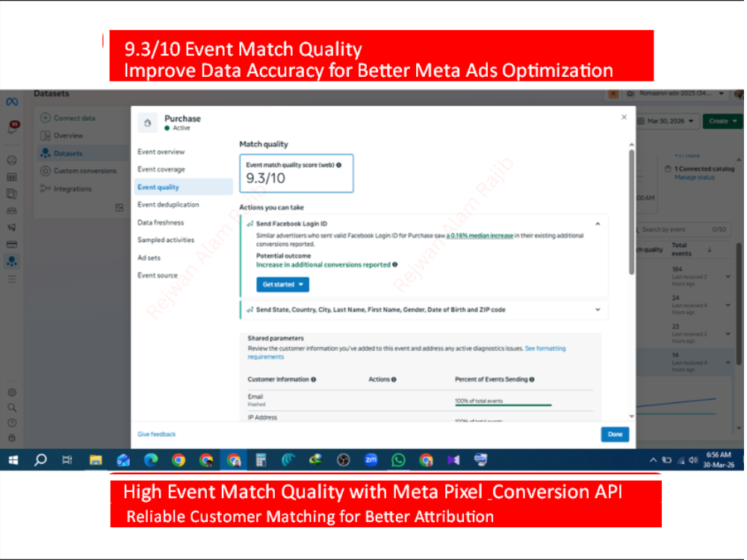Click 0.16% median increase link
Viewport: 747px width, 560px height.
[x=480, y=236]
